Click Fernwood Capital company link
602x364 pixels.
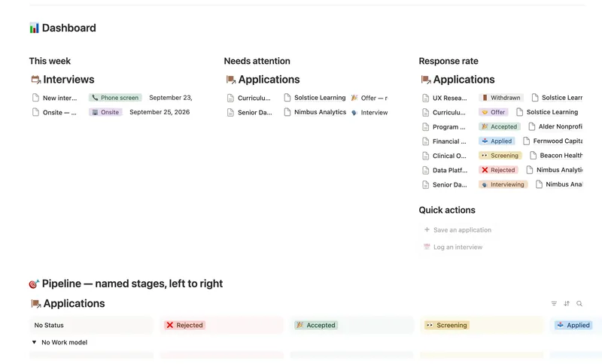tap(558, 141)
